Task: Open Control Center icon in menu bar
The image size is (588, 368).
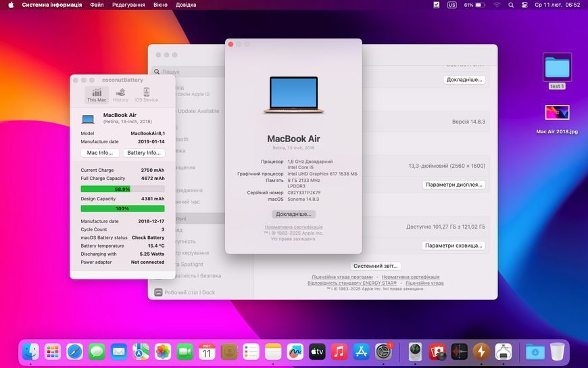Action: [x=524, y=5]
